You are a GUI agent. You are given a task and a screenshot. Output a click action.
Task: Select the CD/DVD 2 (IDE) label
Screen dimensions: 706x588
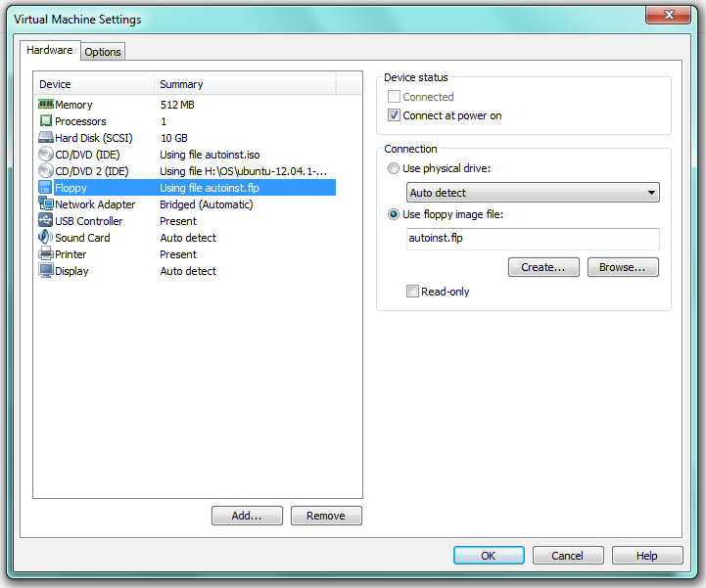pos(92,171)
